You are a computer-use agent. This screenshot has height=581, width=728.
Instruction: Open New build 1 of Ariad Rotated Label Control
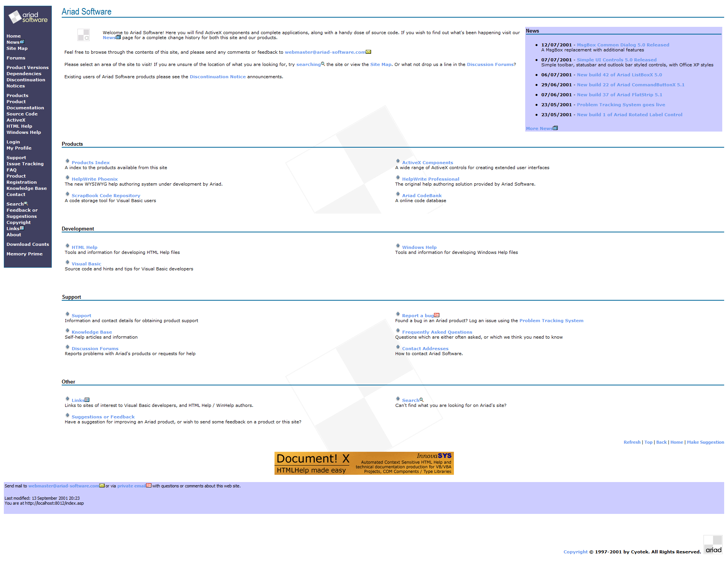(x=629, y=115)
